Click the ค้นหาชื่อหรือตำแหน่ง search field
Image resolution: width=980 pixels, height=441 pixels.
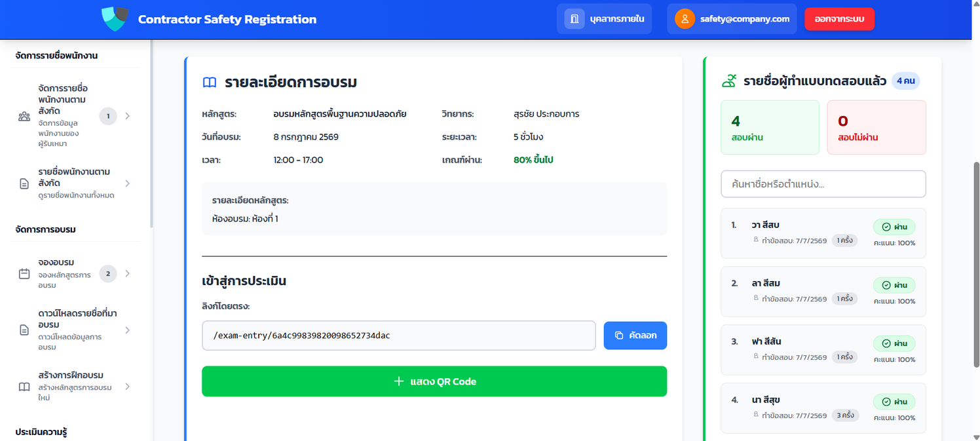coord(823,184)
